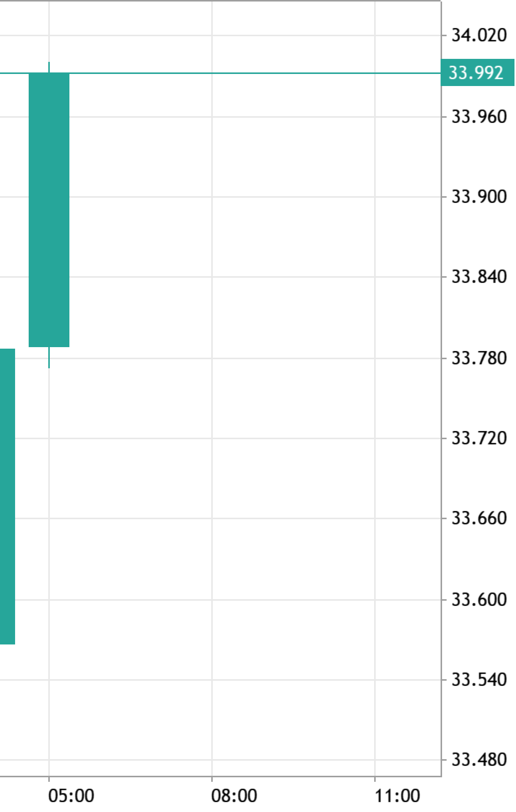This screenshot has width=516, height=812.
Task: Click the 33.780 price scale label
Action: click(x=479, y=358)
